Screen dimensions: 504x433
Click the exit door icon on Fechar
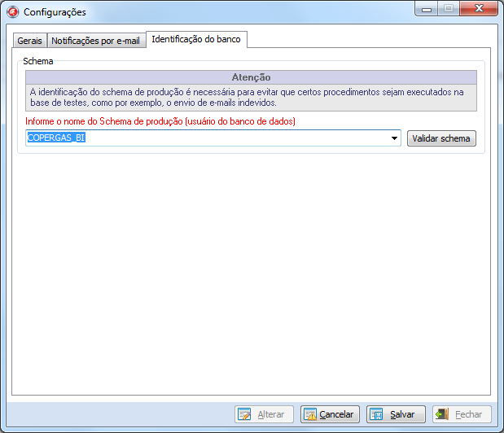442,414
